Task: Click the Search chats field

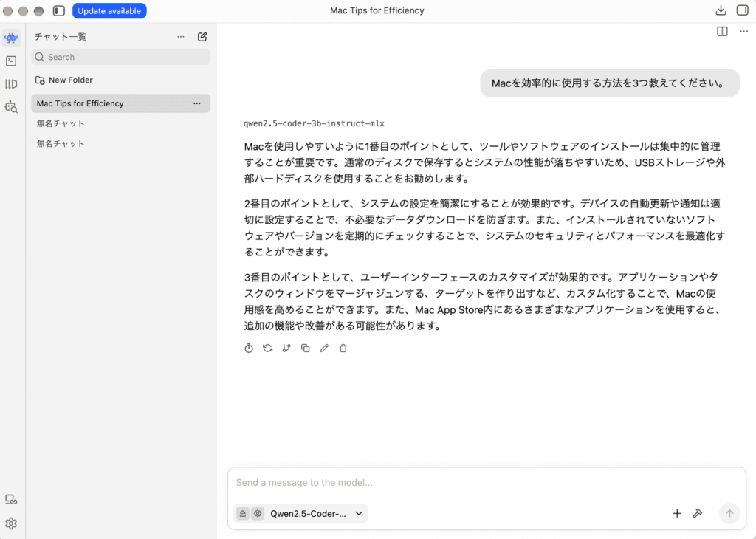Action: [120, 57]
